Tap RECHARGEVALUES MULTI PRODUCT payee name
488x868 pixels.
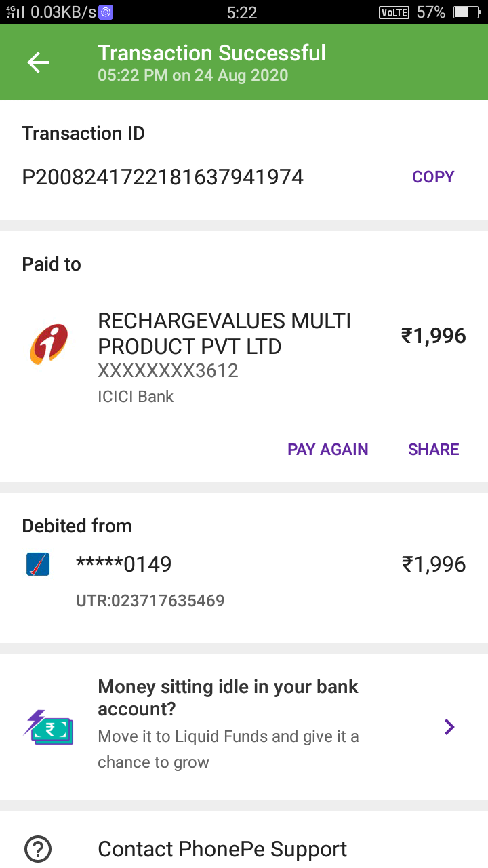(x=224, y=333)
